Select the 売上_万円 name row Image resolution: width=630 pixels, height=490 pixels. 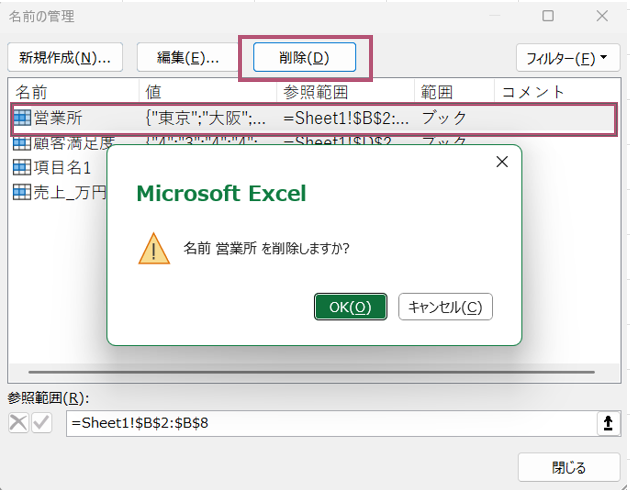[x=59, y=192]
